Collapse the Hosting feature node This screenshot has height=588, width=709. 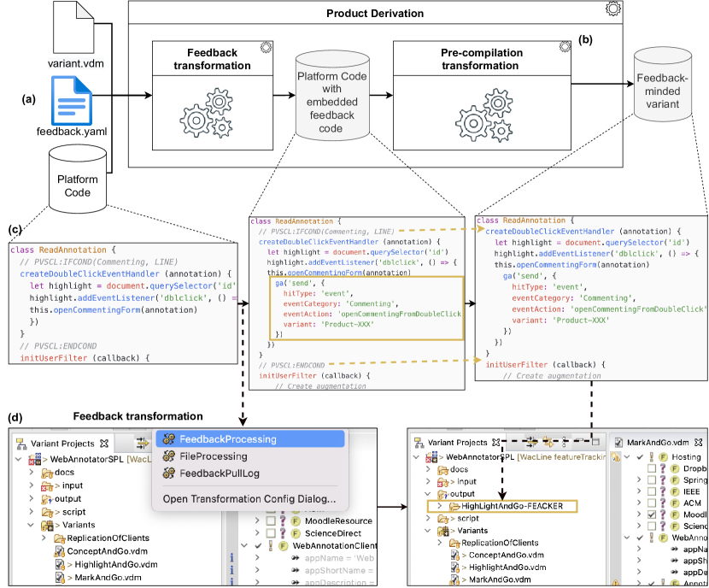point(627,457)
